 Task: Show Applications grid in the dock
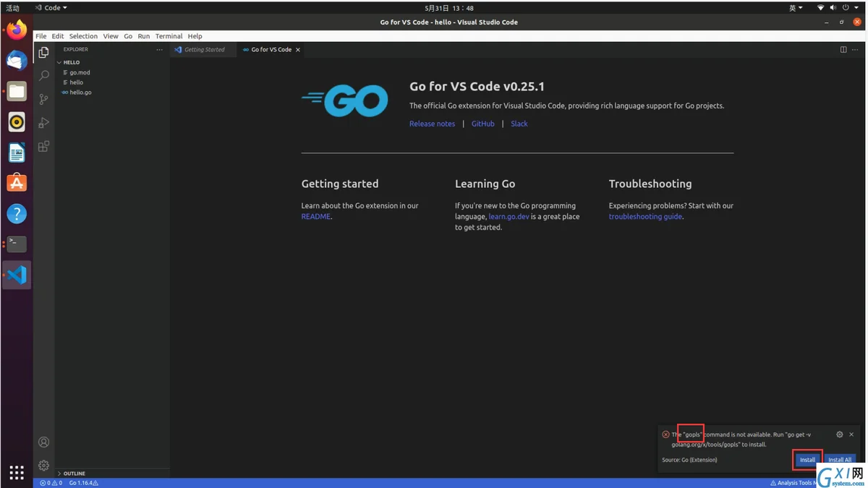(17, 472)
